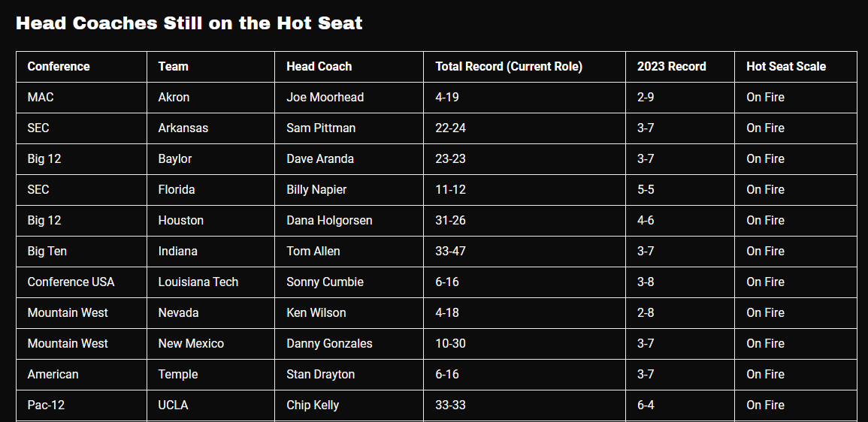This screenshot has width=868, height=422.
Task: Select the Joe Moorhead coach cell
Action: pyautogui.click(x=325, y=98)
